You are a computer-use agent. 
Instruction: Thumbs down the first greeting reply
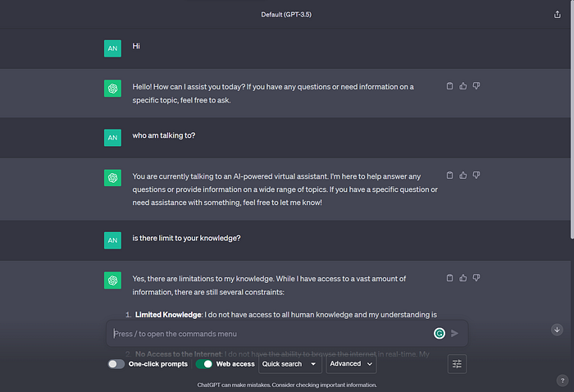click(476, 86)
